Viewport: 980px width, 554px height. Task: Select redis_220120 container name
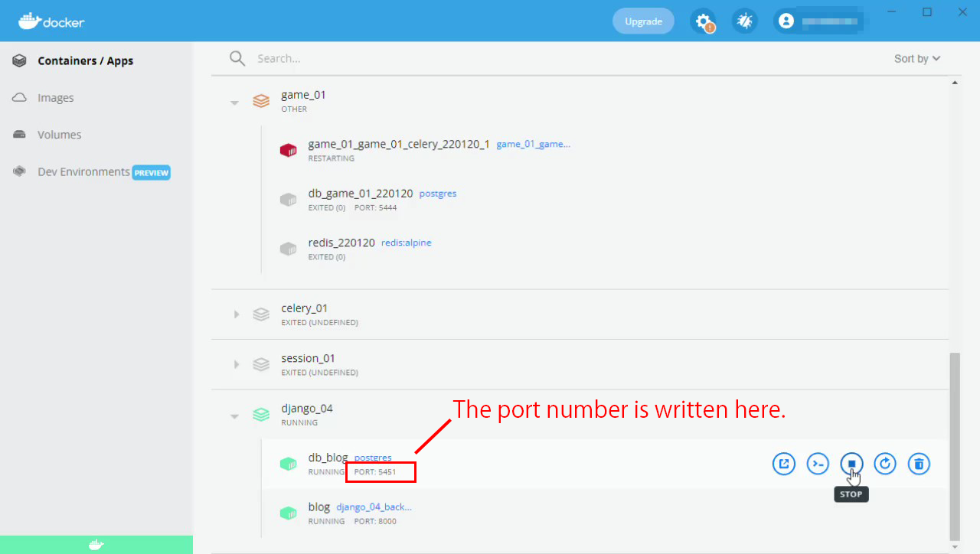[x=341, y=243]
